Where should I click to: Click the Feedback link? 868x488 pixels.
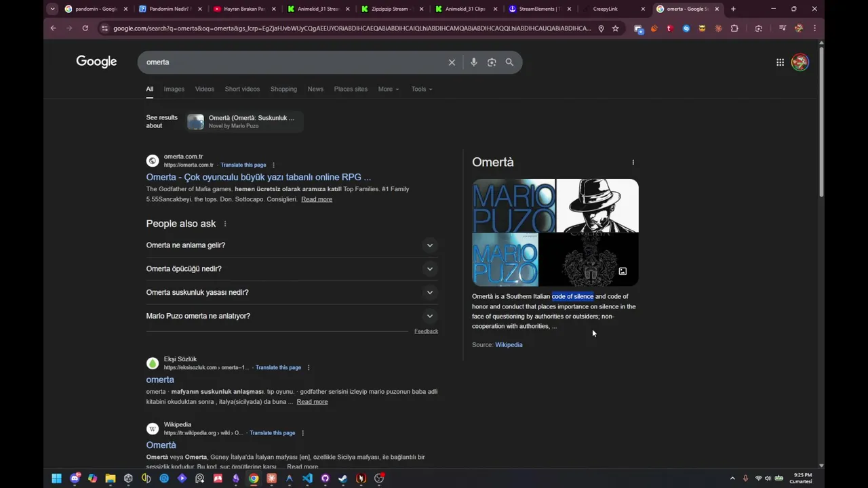(x=426, y=331)
